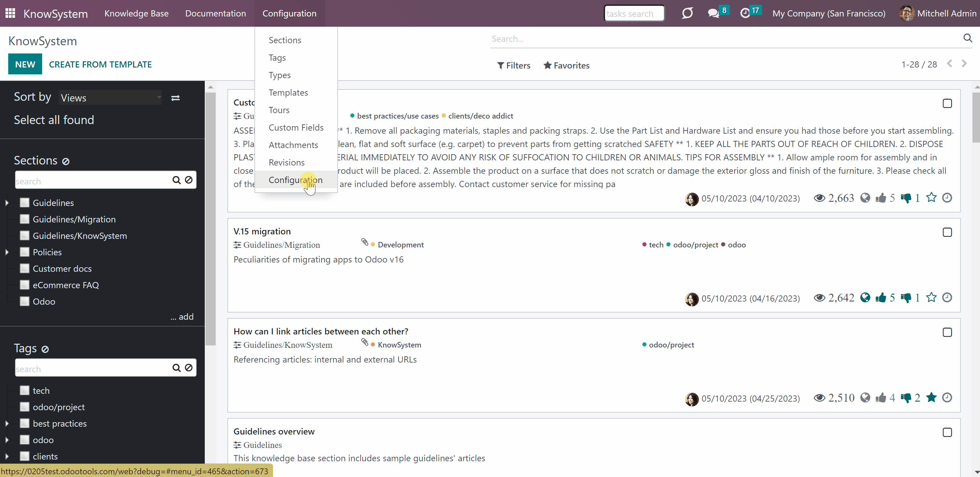Image resolution: width=980 pixels, height=477 pixels.
Task: Open the V.15 migration article title
Action: pyautogui.click(x=262, y=231)
